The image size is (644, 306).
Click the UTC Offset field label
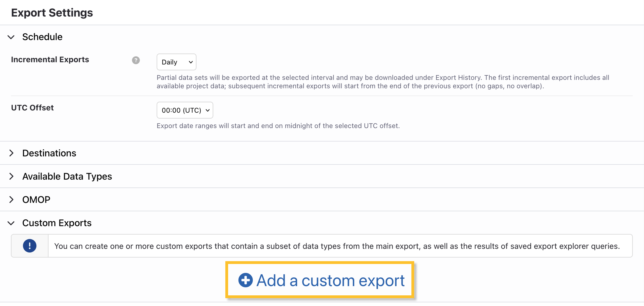[x=33, y=108]
